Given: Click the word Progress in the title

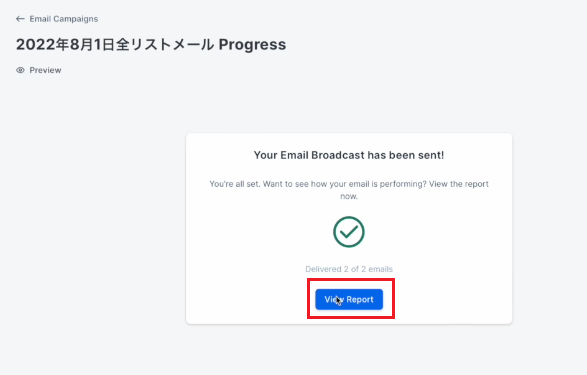Looking at the screenshot, I should [x=252, y=45].
